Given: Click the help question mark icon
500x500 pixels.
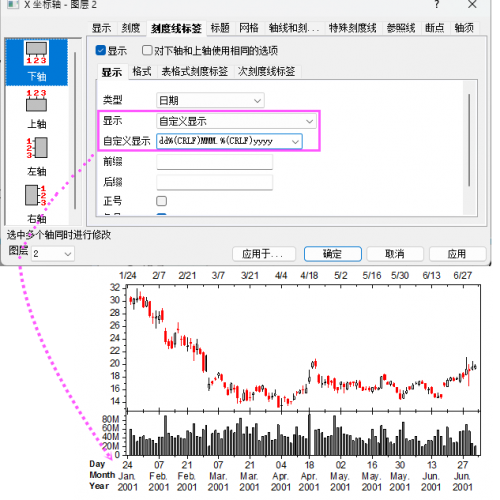Looking at the screenshot, I should click(437, 5).
